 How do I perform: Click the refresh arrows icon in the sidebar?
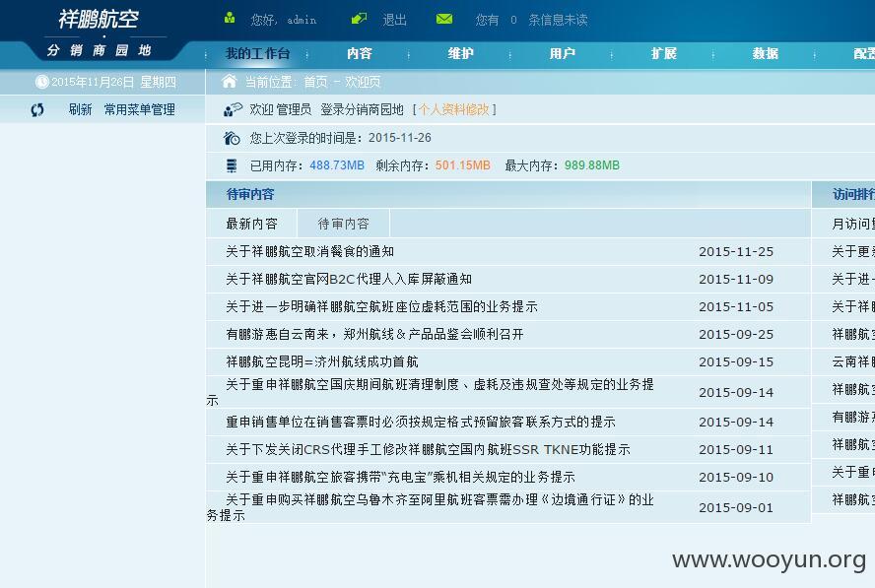[x=37, y=110]
